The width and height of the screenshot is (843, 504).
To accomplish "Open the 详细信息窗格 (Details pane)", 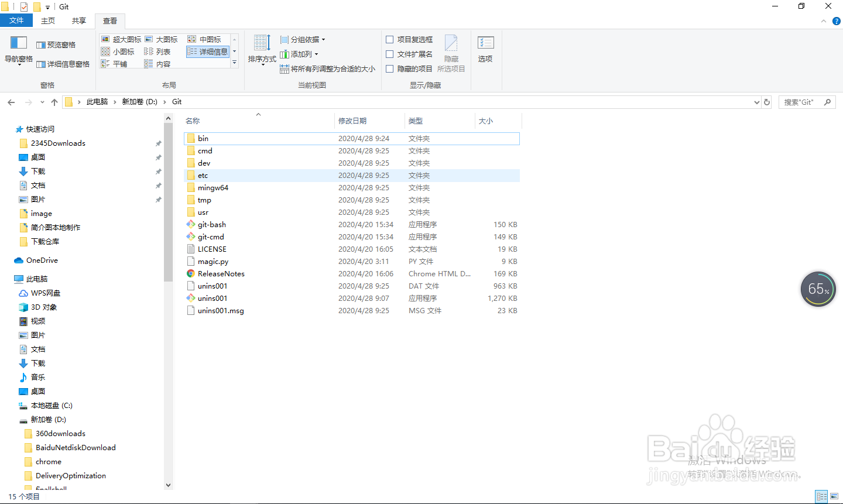I will 63,64.
